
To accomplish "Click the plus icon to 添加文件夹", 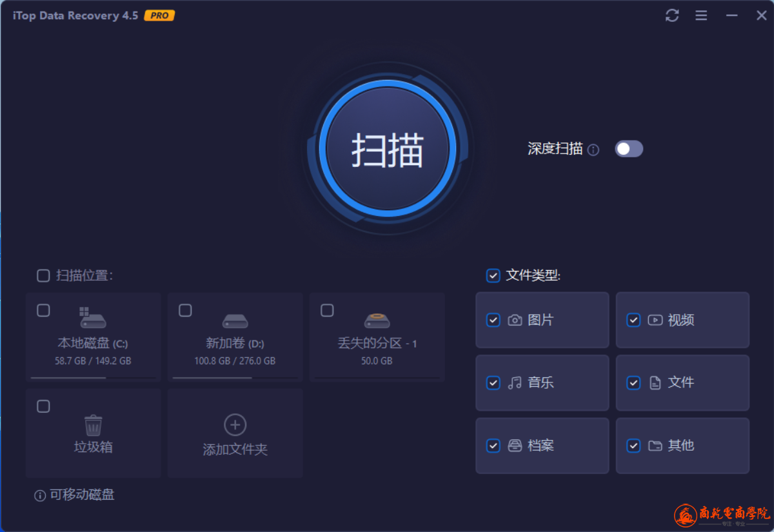I will pos(235,425).
